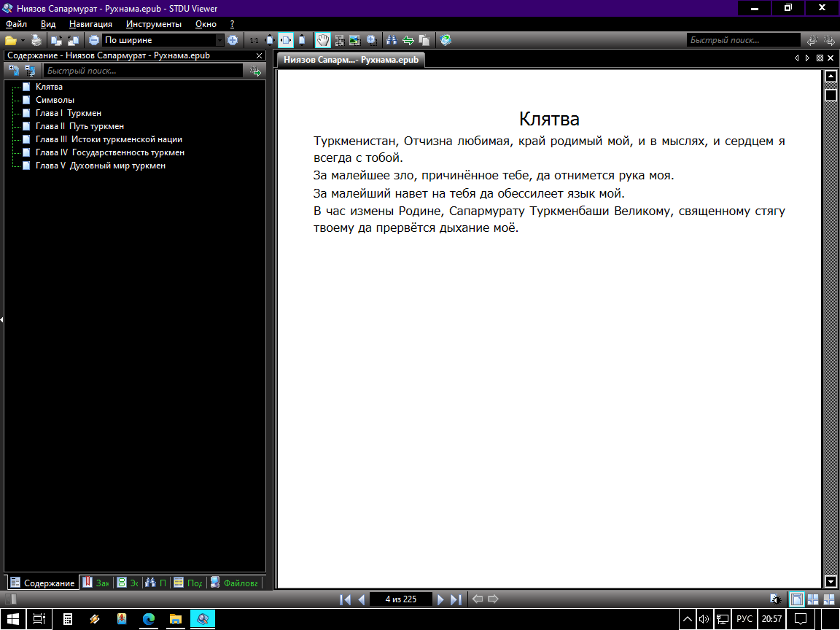
Task: Select 'Символы' in the contents tree
Action: [x=55, y=100]
